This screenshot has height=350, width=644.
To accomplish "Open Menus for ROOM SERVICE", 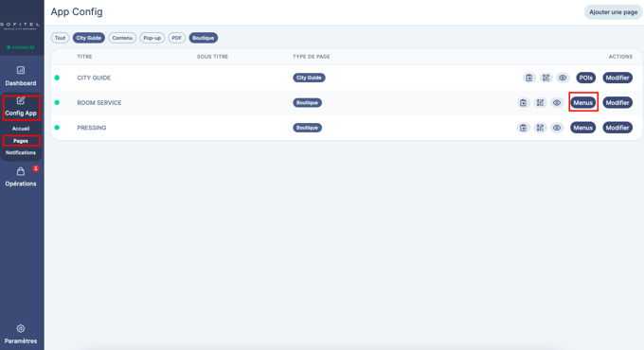I will (582, 102).
